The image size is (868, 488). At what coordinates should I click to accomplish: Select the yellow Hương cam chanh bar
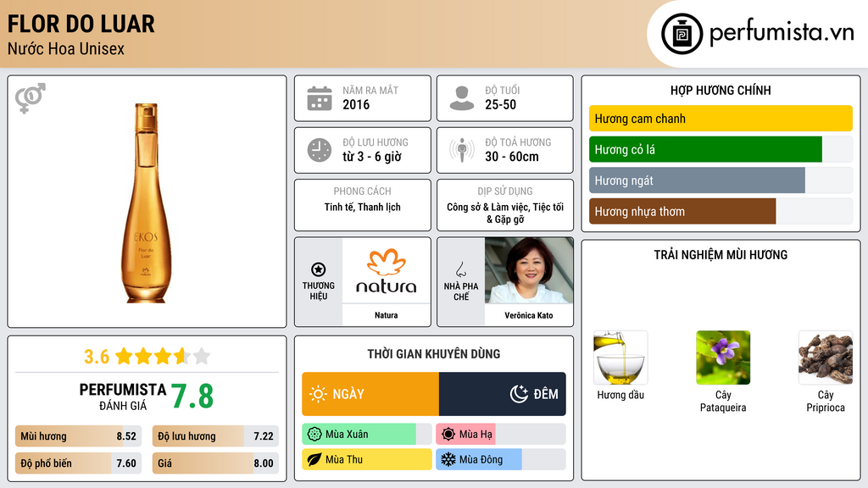[x=721, y=119]
